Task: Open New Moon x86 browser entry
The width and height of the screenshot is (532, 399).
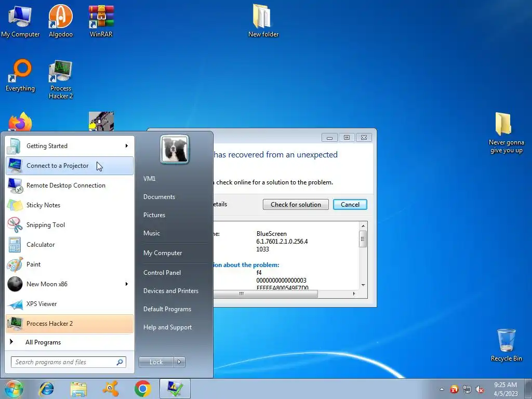Action: click(70, 284)
